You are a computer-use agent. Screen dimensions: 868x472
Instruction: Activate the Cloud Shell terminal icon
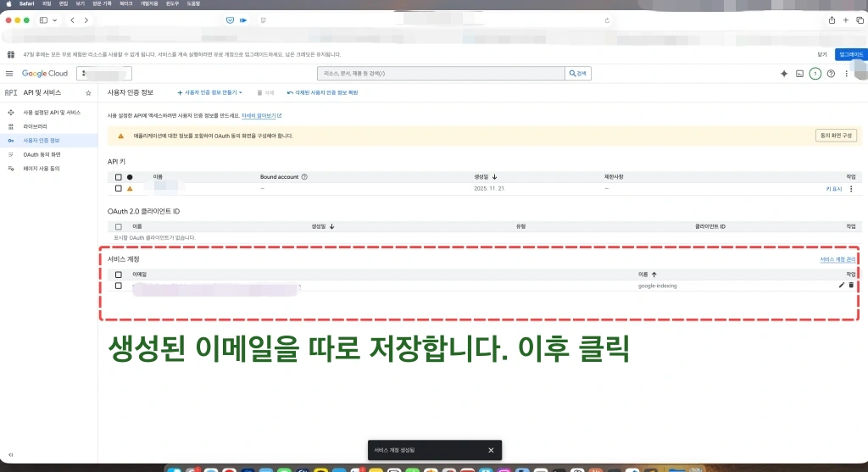800,74
